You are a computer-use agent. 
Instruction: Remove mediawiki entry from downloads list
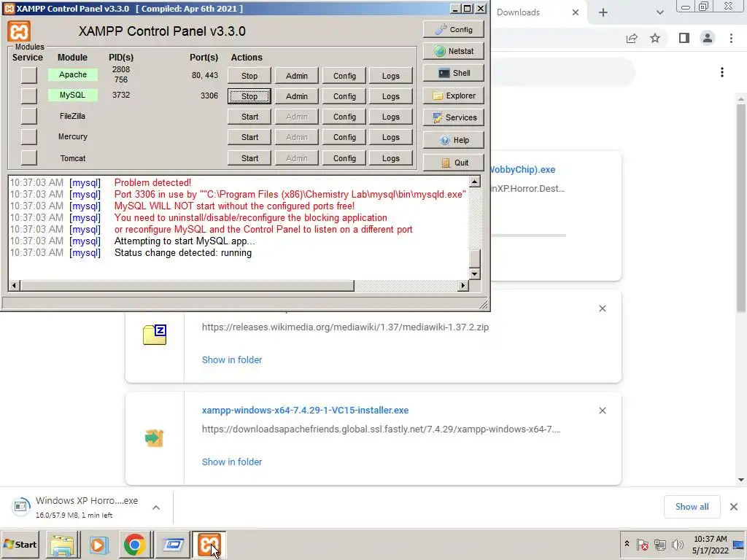click(602, 308)
